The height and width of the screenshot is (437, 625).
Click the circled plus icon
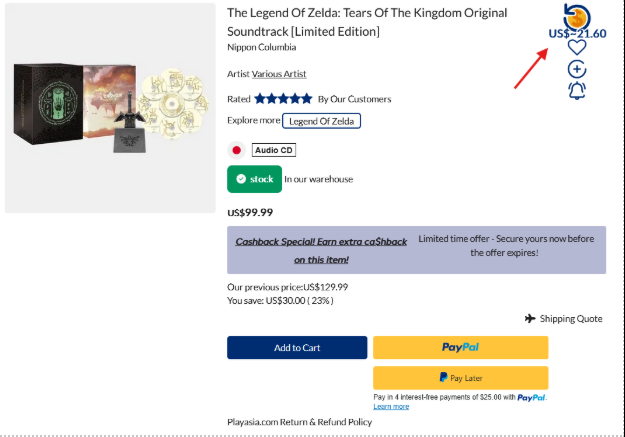point(577,69)
